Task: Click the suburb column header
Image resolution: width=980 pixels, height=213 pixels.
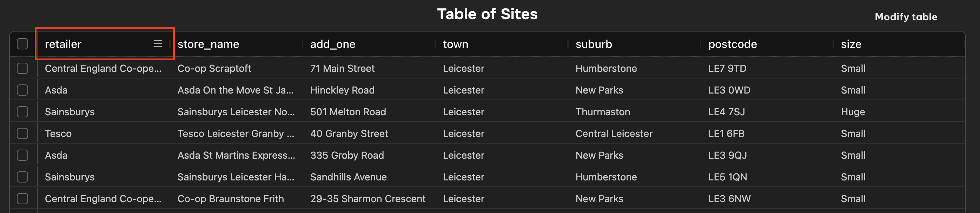Action: 594,44
